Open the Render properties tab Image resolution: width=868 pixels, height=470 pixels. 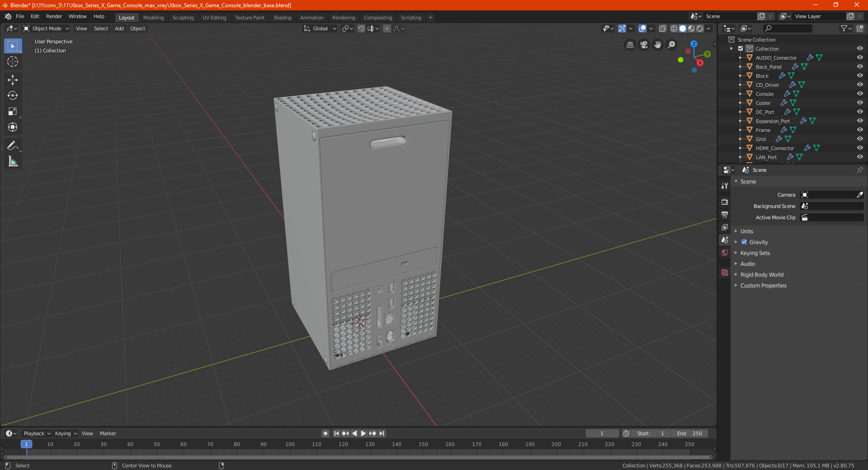click(x=725, y=202)
